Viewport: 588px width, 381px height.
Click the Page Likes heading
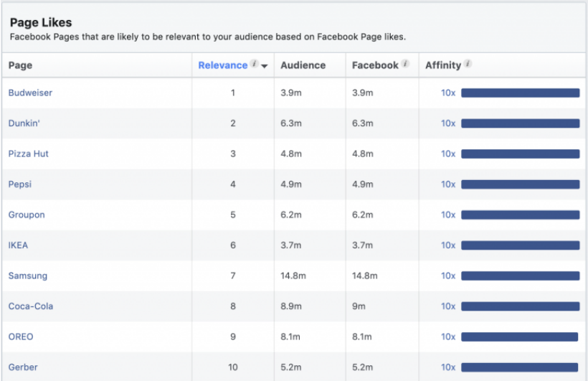pyautogui.click(x=41, y=22)
